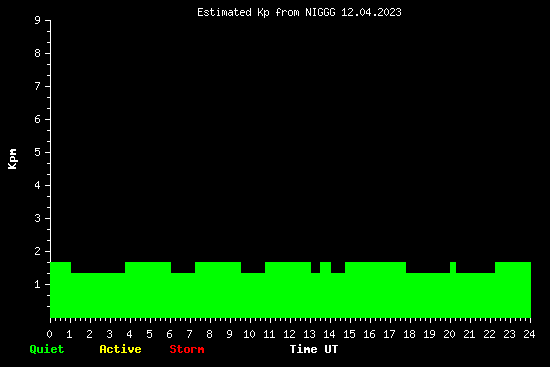
Task: Select the red Storm legend label
Action: click(187, 349)
